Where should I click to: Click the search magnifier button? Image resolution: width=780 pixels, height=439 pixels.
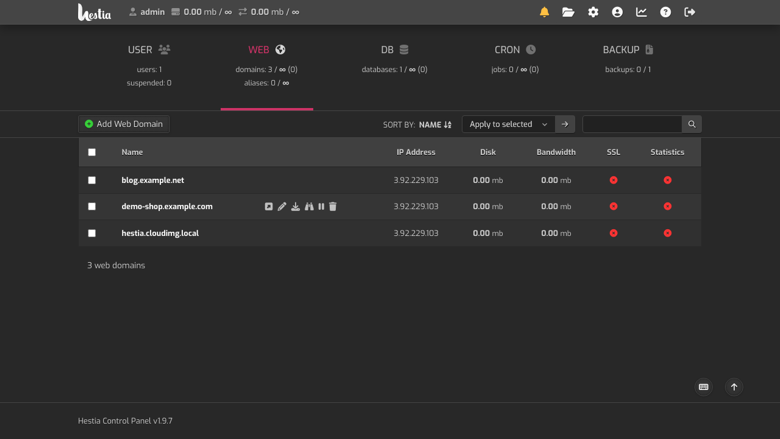691,124
